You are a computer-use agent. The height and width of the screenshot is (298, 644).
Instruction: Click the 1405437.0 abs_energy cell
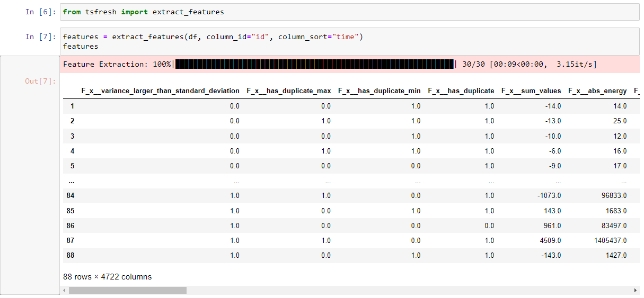coord(609,240)
